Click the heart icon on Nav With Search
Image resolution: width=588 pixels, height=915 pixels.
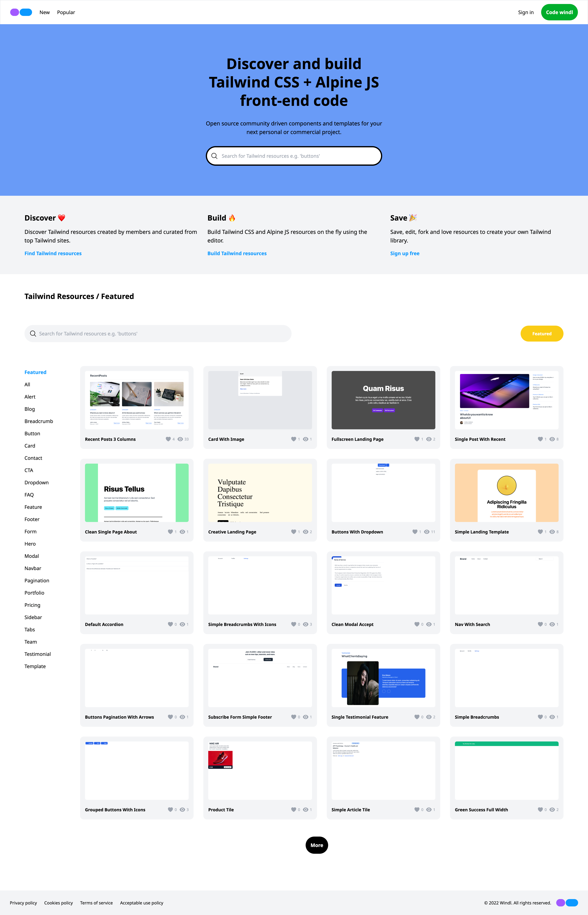(x=540, y=624)
